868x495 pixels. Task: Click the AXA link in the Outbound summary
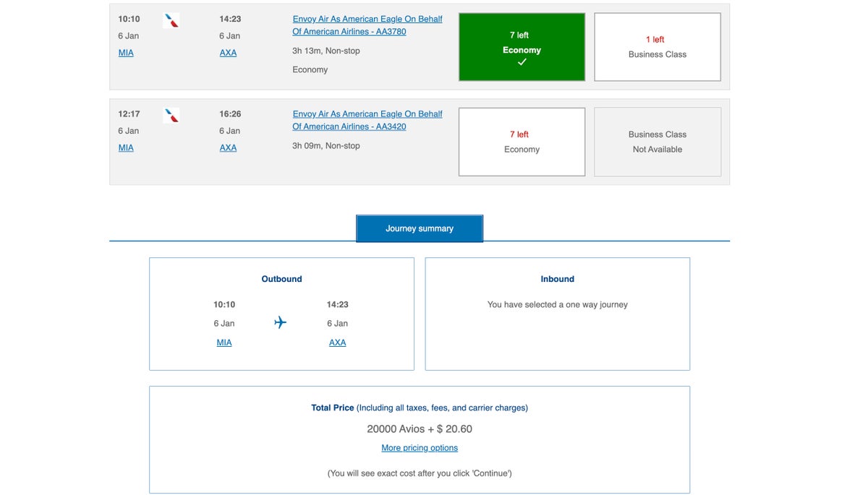(x=337, y=342)
